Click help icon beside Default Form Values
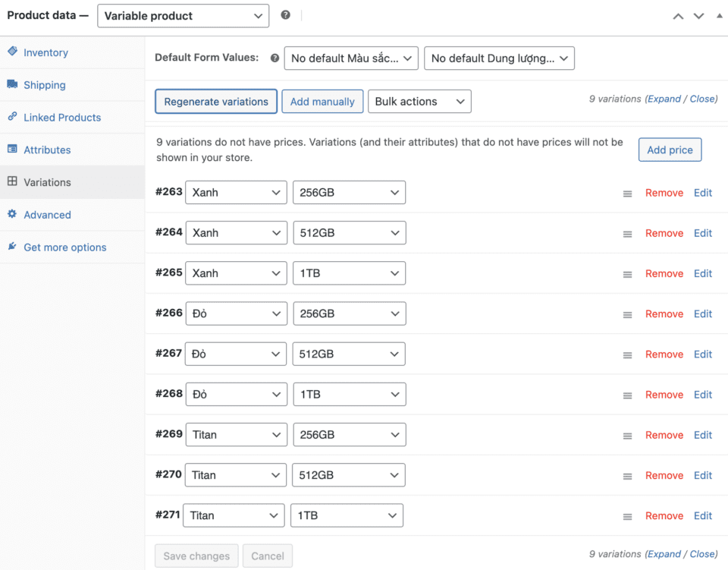Viewport: 728px width, 570px height. 275,58
